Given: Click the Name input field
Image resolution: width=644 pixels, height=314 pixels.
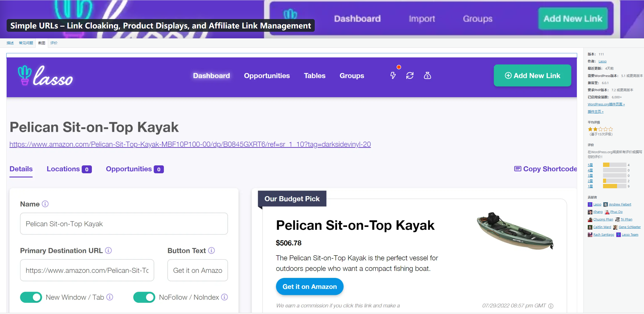Looking at the screenshot, I should (124, 224).
